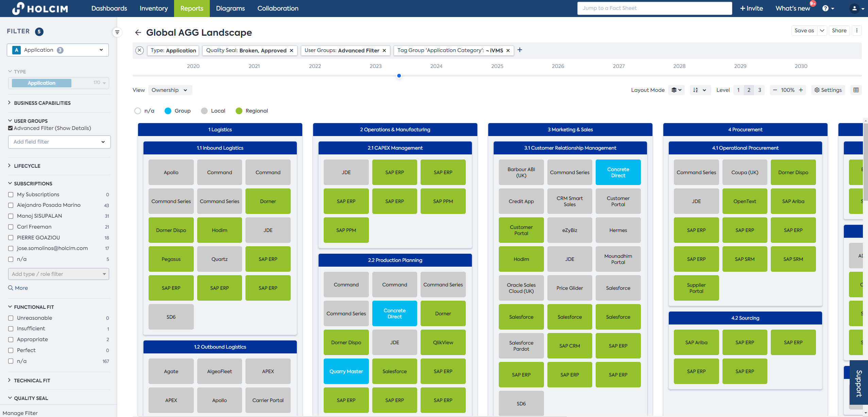The height and width of the screenshot is (417, 868).
Task: Click the Share button
Action: coord(839,31)
